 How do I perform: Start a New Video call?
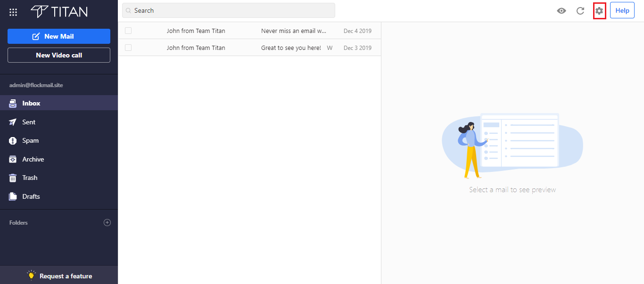click(59, 55)
